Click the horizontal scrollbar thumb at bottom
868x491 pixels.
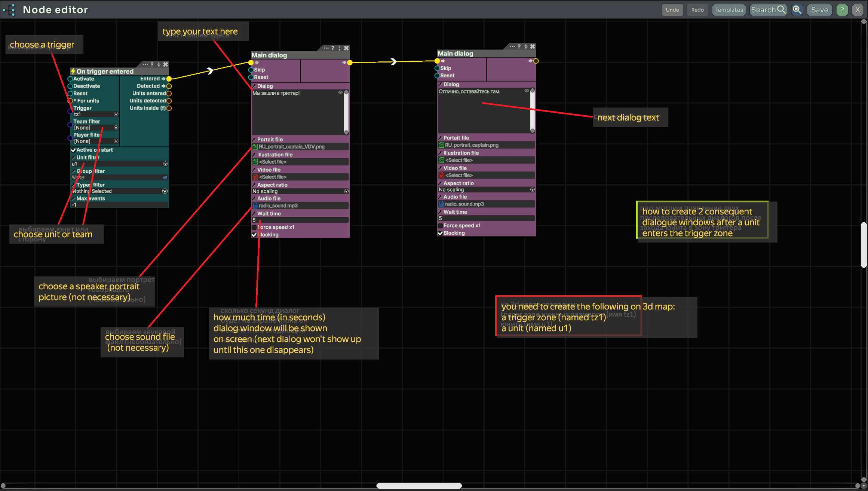coord(419,485)
